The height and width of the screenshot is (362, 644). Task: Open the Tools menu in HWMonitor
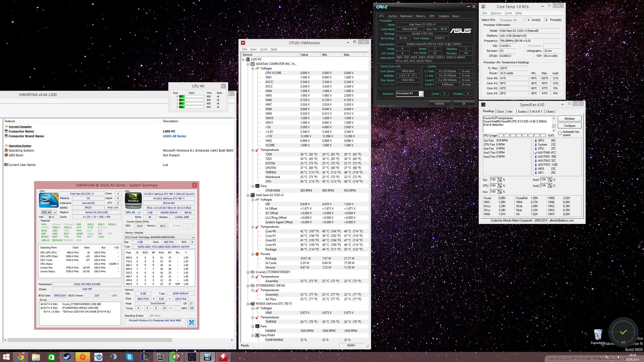pos(263,49)
